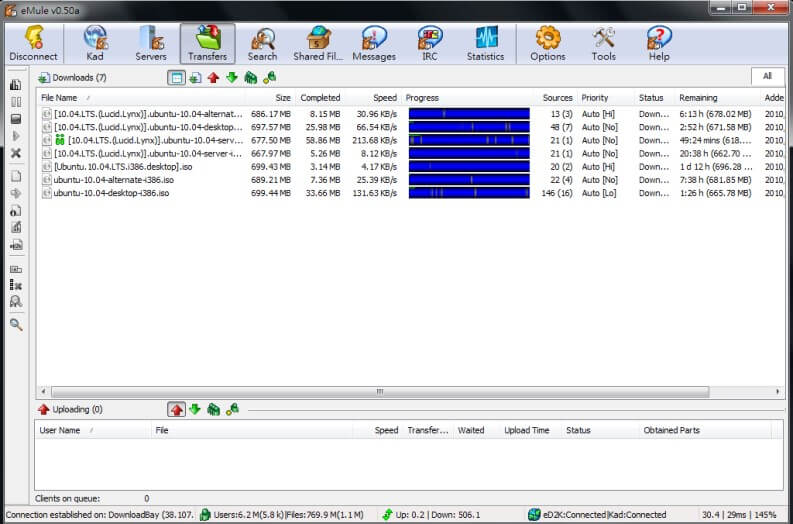
Task: Switch lower pane to Downloading via green arrow
Action: click(x=195, y=409)
